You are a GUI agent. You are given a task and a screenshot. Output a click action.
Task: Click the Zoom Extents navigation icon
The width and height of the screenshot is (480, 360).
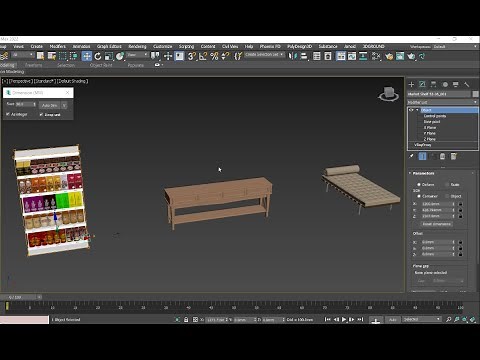pos(465,319)
